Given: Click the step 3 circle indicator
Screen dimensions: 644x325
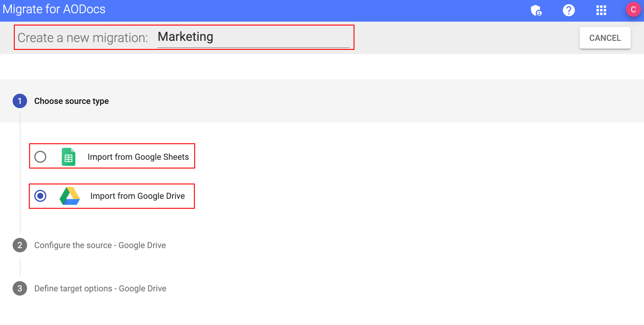Looking at the screenshot, I should pyautogui.click(x=20, y=288).
